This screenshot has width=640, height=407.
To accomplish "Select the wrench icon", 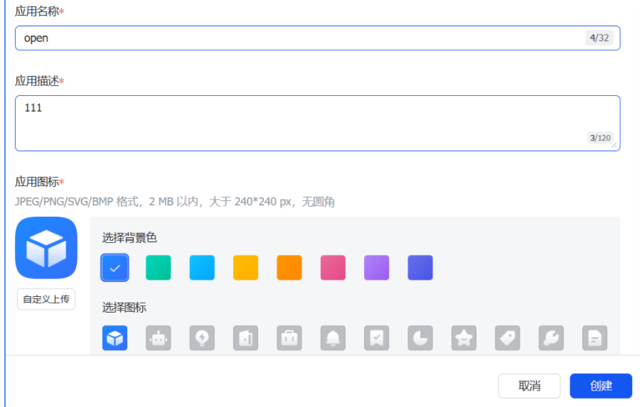I will coord(551,338).
